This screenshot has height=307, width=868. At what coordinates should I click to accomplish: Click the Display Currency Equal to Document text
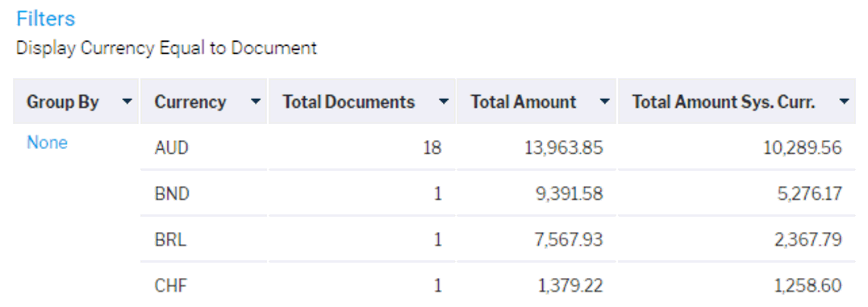coord(167,48)
